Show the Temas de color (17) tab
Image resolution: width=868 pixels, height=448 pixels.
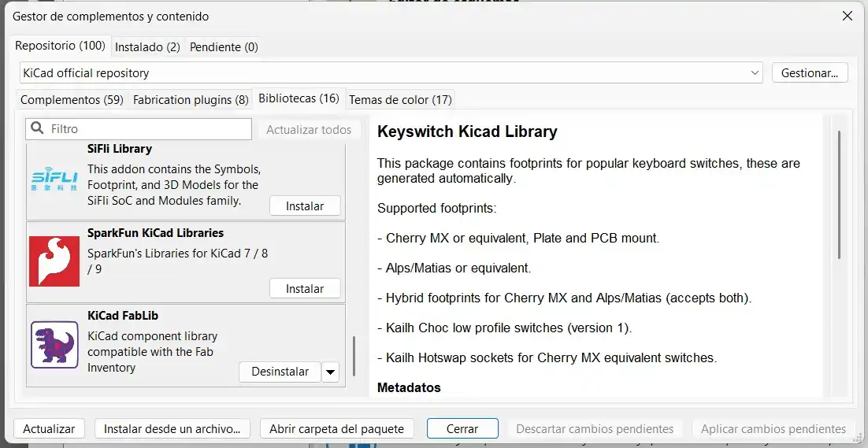point(400,100)
